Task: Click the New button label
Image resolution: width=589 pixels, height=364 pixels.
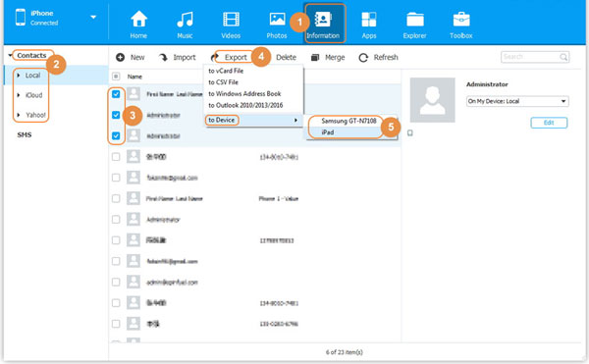Action: [x=137, y=58]
